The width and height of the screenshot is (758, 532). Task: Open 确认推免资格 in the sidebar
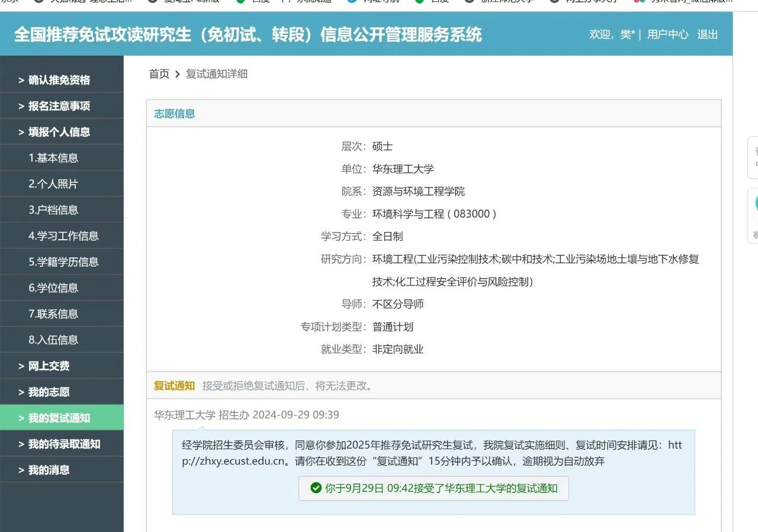[x=62, y=80]
